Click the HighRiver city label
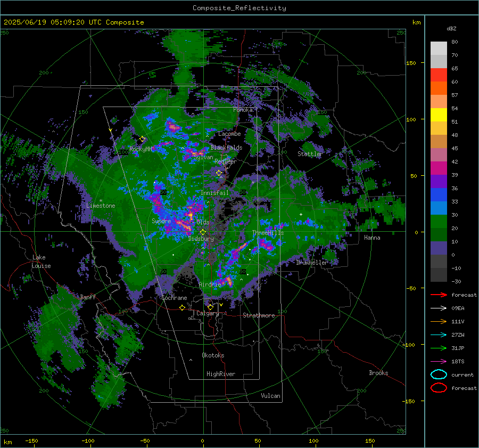 point(221,374)
